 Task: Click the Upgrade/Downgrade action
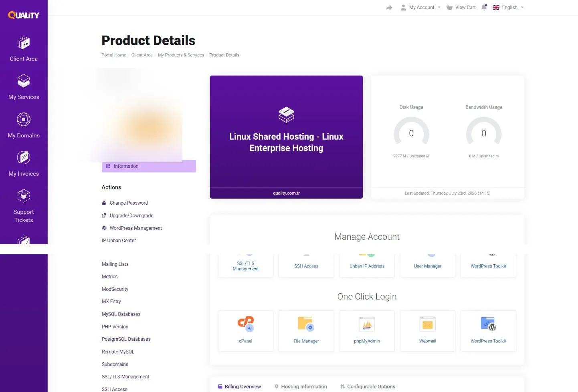point(131,215)
